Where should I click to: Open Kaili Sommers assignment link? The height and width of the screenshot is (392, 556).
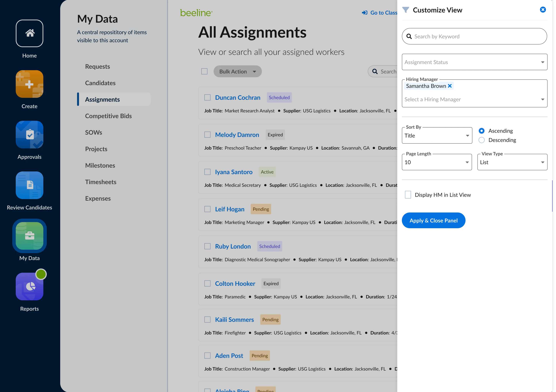234,320
